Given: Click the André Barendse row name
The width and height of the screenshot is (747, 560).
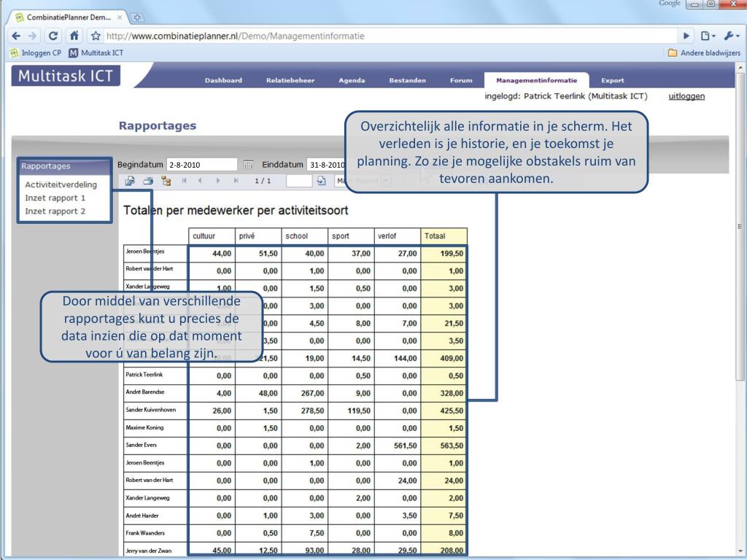Looking at the screenshot, I should 145,392.
